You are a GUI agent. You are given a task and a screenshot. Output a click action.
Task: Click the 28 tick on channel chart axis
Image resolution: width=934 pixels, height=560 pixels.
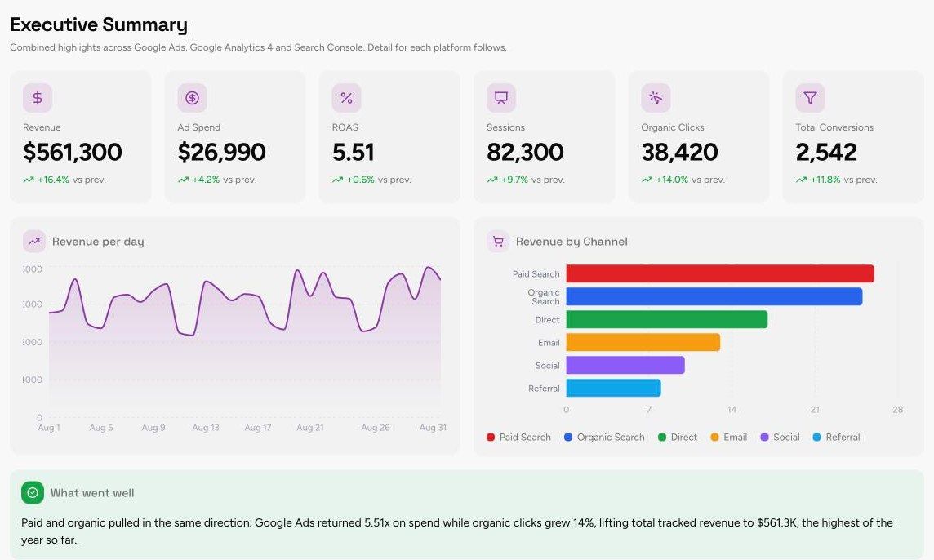897,410
